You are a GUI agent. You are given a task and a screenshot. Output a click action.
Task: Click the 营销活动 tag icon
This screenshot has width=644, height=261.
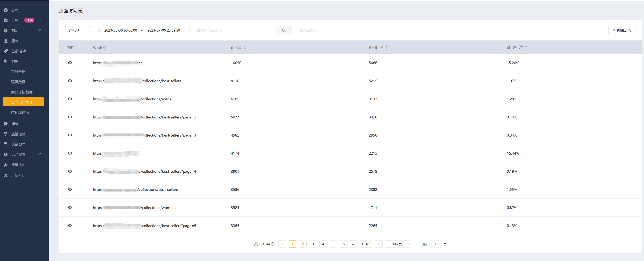(6, 51)
